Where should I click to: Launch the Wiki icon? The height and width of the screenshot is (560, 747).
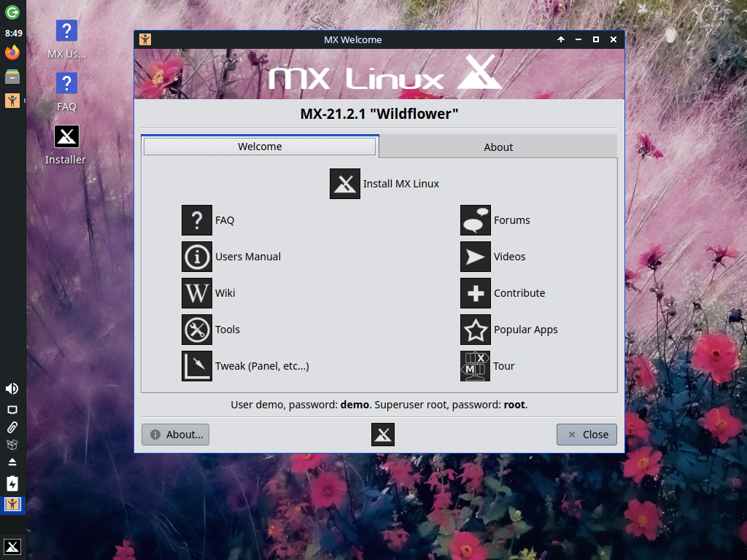(197, 293)
